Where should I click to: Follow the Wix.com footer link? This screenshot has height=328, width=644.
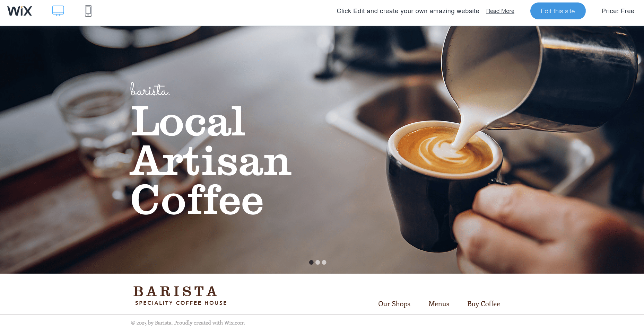coord(234,323)
